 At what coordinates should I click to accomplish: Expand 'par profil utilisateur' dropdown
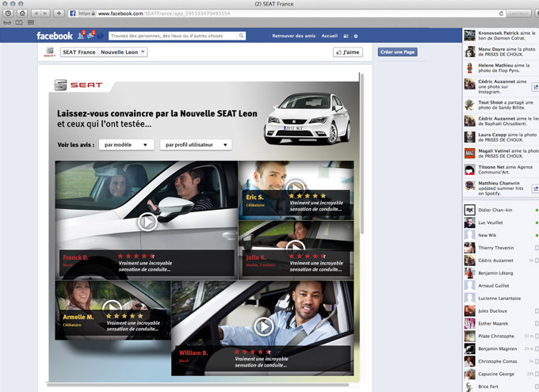pos(196,145)
